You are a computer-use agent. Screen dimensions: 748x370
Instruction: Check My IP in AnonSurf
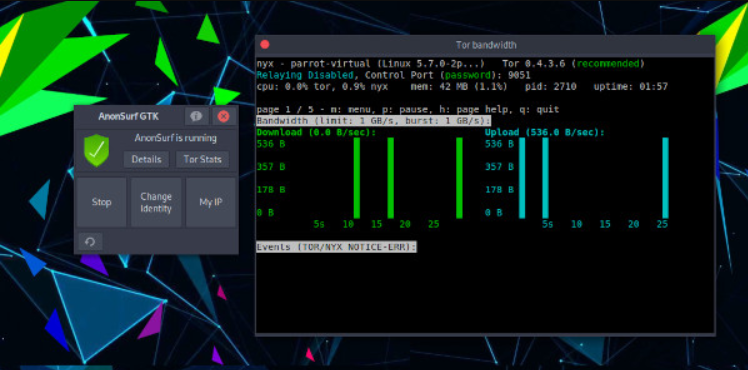coord(210,202)
